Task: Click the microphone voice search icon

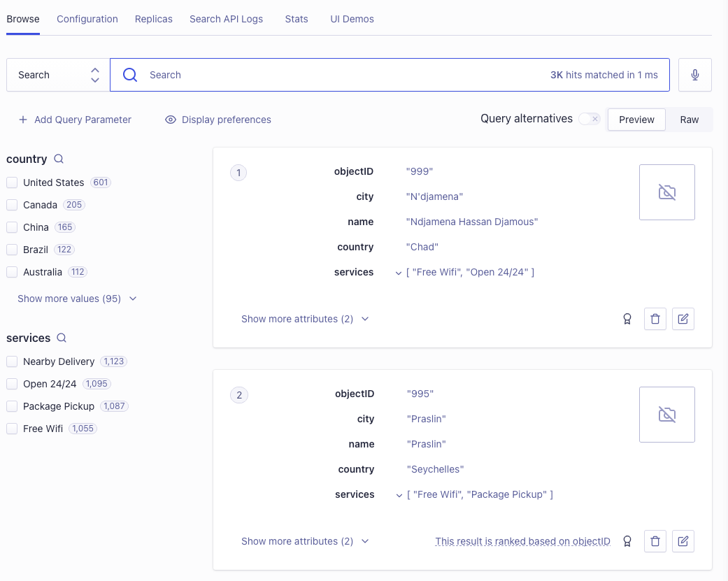Action: tap(694, 75)
